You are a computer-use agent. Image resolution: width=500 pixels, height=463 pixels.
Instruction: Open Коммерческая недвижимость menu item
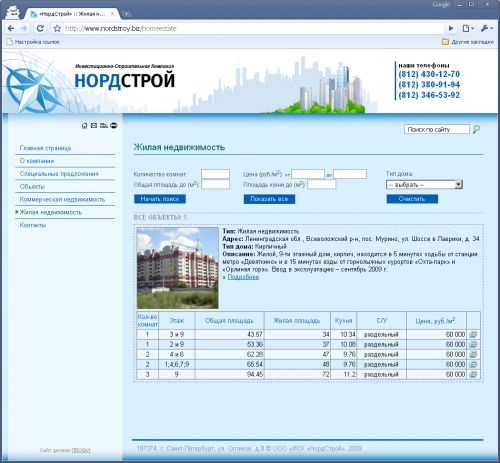pyautogui.click(x=62, y=199)
